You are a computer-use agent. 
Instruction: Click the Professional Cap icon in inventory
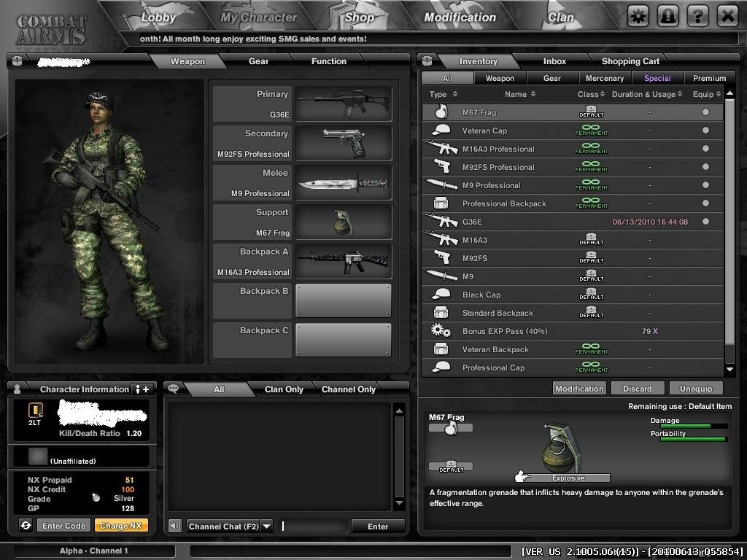tap(441, 367)
